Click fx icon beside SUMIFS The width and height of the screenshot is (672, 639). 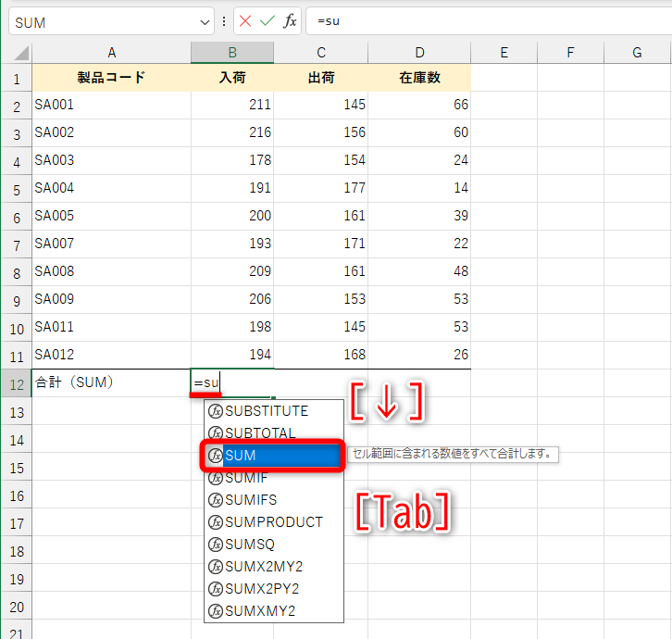pos(215,499)
